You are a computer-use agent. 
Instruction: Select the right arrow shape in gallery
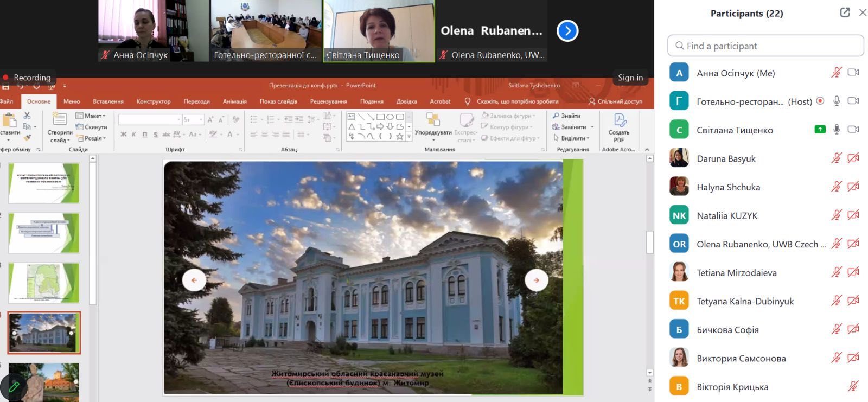pos(380,126)
